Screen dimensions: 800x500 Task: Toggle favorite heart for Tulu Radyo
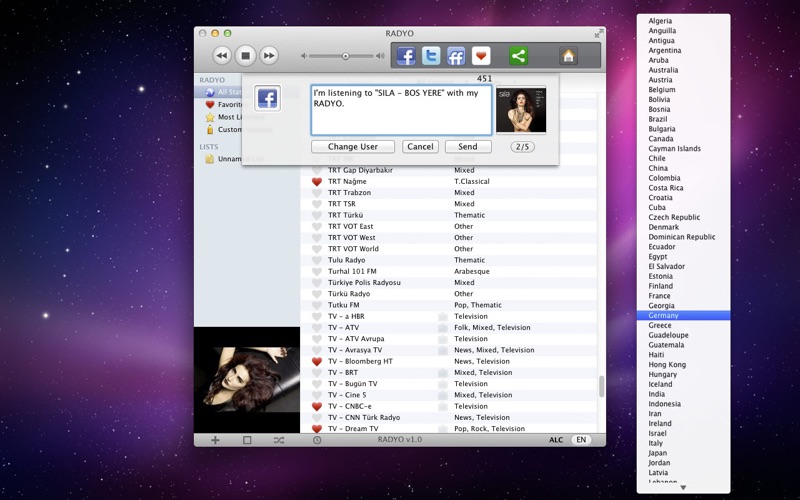click(317, 260)
